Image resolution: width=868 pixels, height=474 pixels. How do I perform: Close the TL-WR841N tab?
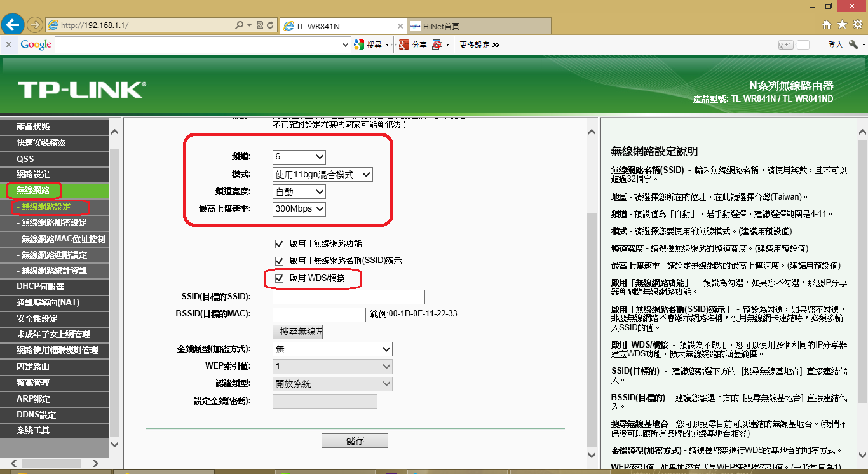click(x=400, y=26)
